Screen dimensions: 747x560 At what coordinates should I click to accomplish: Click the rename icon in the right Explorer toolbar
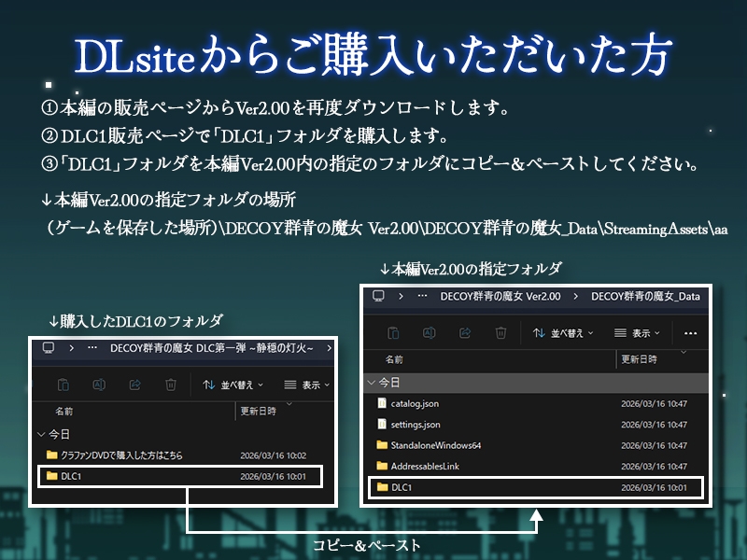pyautogui.click(x=429, y=332)
